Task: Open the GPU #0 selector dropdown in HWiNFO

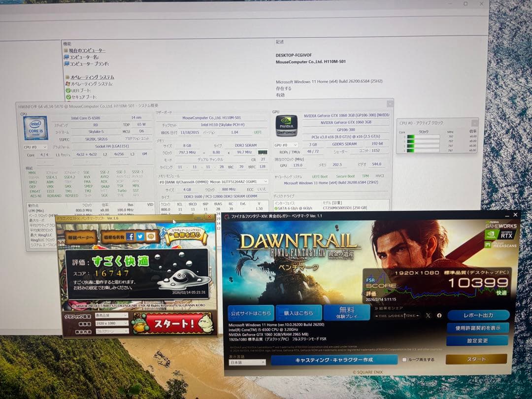Action: [286, 144]
